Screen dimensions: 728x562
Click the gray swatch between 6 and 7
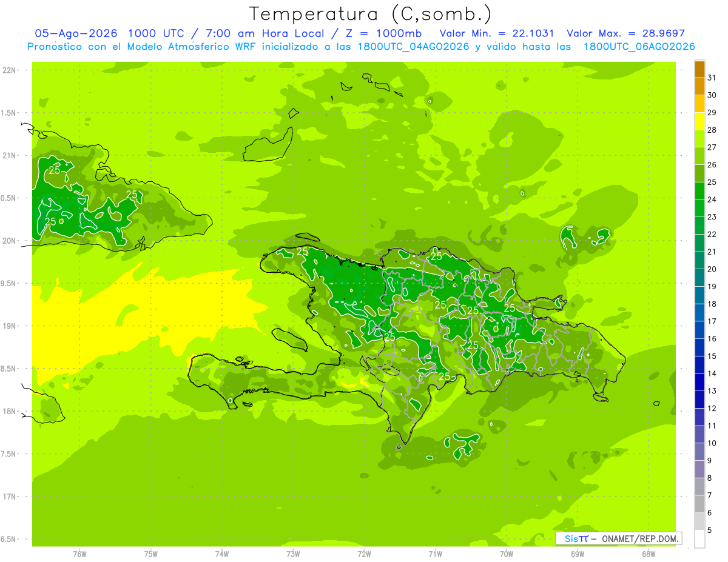click(x=699, y=504)
